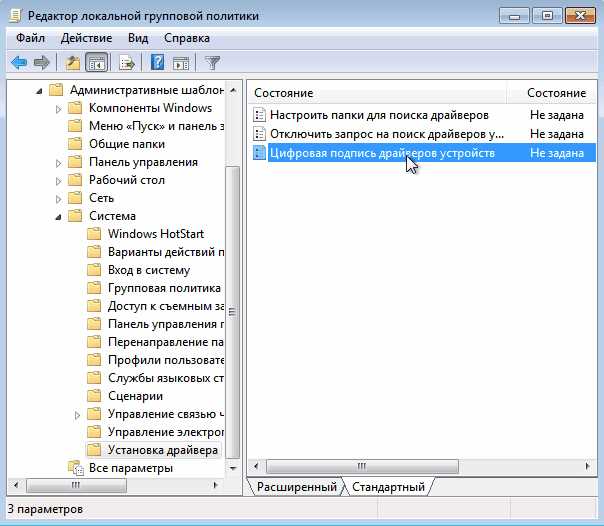
Task: Select the Панель управления г... folder under Система
Action: pyautogui.click(x=166, y=324)
